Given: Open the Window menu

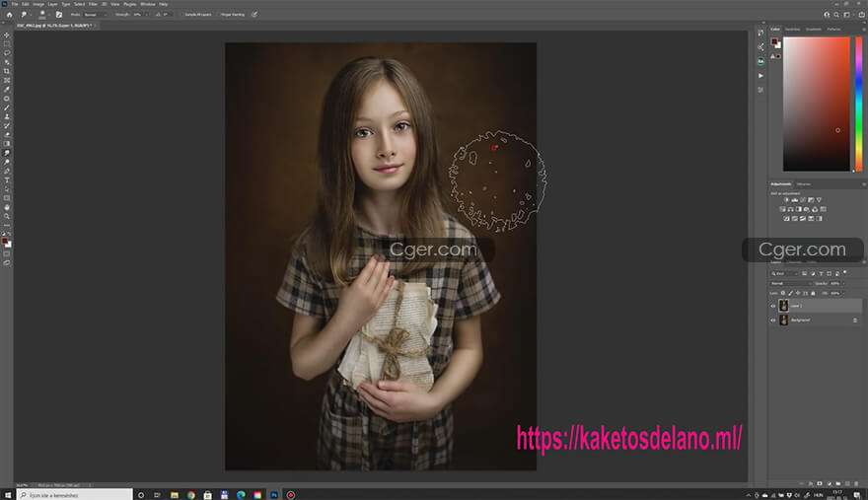Looking at the screenshot, I should coord(148,4).
